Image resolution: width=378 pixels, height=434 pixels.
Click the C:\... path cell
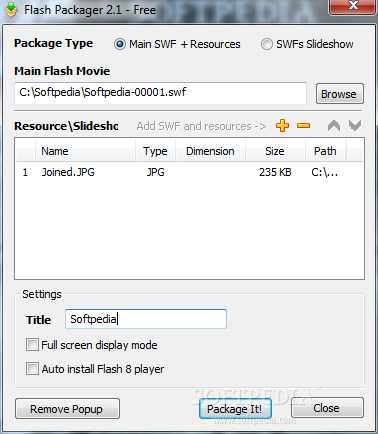click(325, 172)
